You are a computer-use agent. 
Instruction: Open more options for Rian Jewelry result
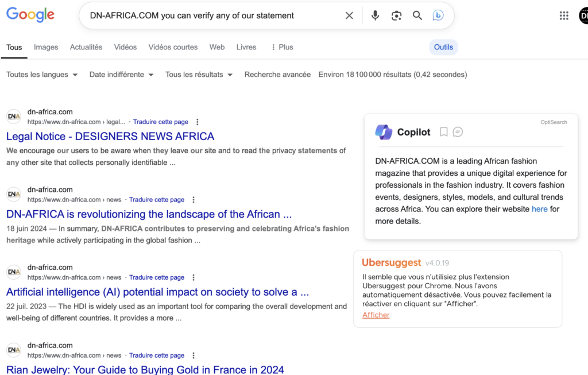(194, 355)
